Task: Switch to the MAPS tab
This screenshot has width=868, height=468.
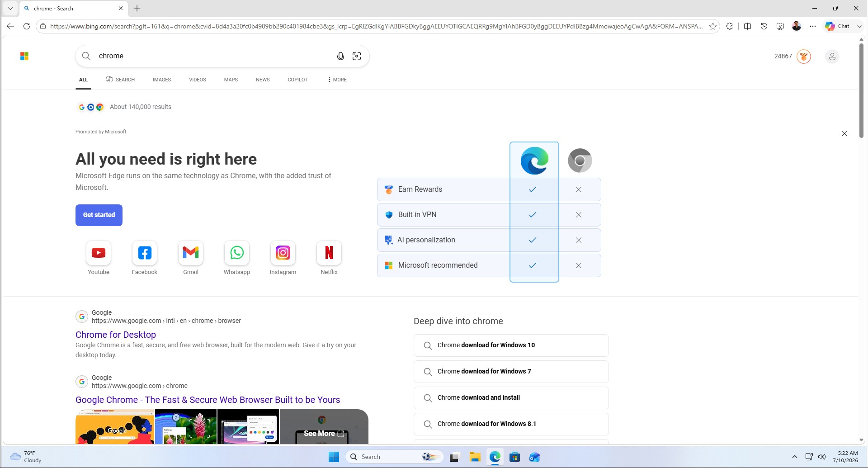Action: tap(231, 80)
